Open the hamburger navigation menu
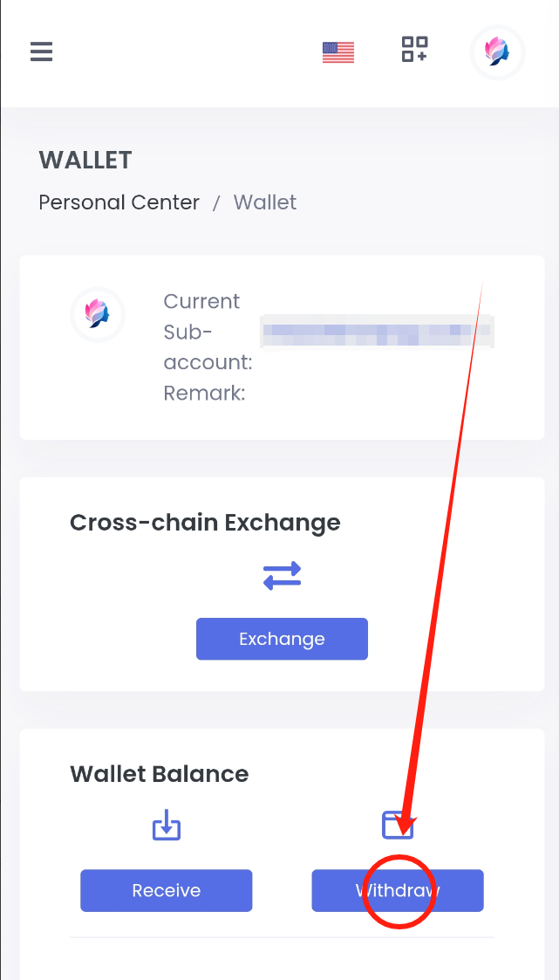Screen dimensions: 559x980 click(x=41, y=52)
